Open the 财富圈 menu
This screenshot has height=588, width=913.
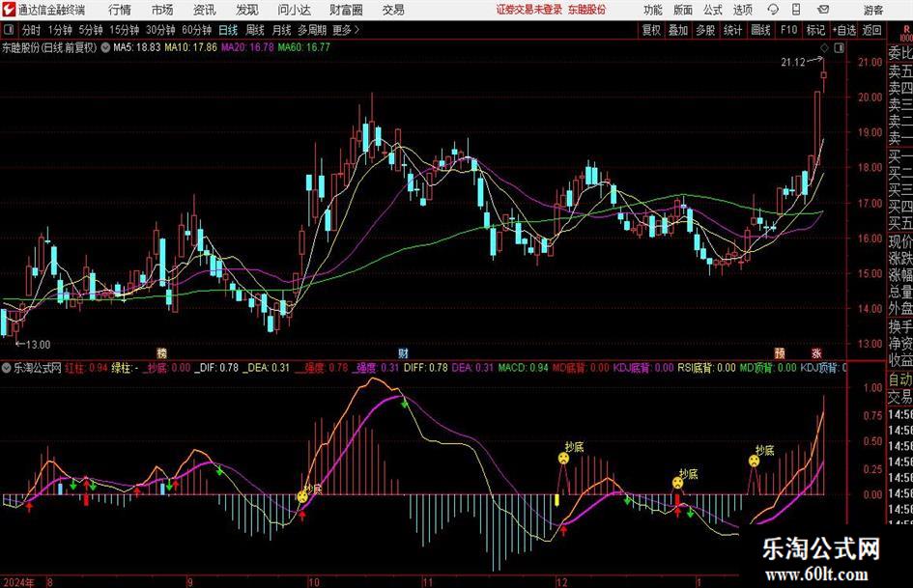[346, 10]
